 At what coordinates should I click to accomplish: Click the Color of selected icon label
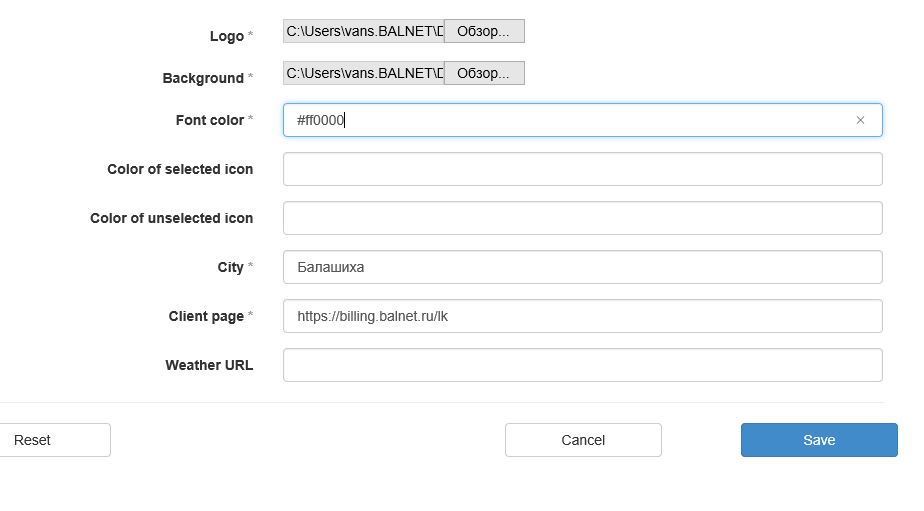[180, 169]
